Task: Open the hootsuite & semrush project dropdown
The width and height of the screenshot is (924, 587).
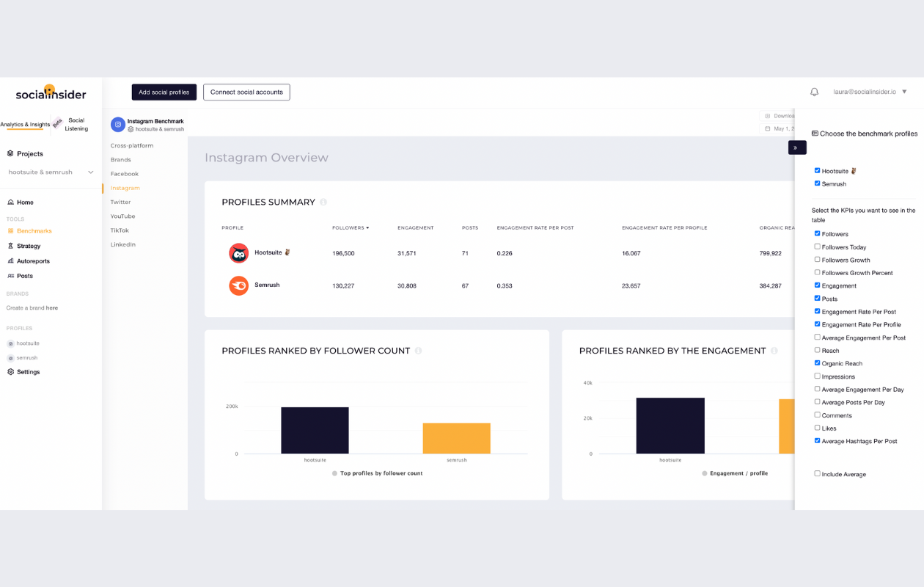Action: coord(51,172)
